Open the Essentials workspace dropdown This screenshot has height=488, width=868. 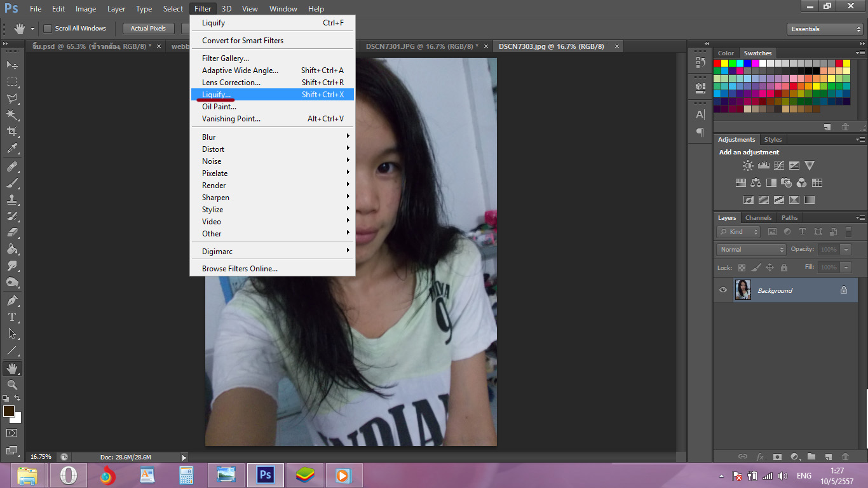point(824,29)
